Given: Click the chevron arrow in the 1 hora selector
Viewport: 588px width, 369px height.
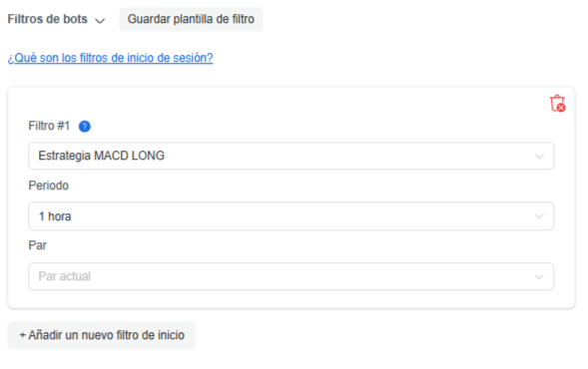Looking at the screenshot, I should (539, 216).
